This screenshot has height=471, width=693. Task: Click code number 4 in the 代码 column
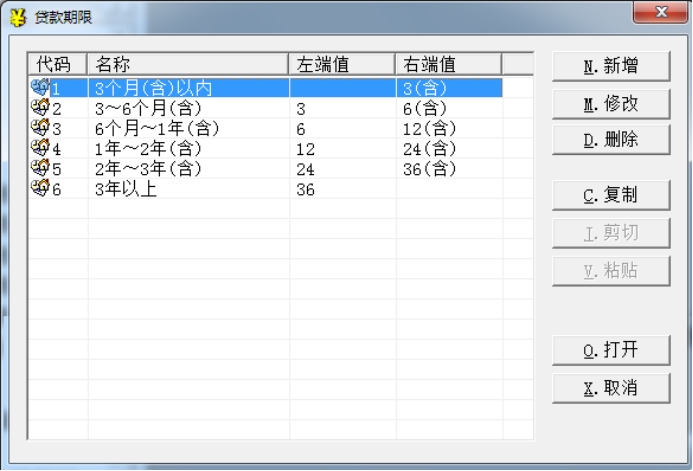57,149
